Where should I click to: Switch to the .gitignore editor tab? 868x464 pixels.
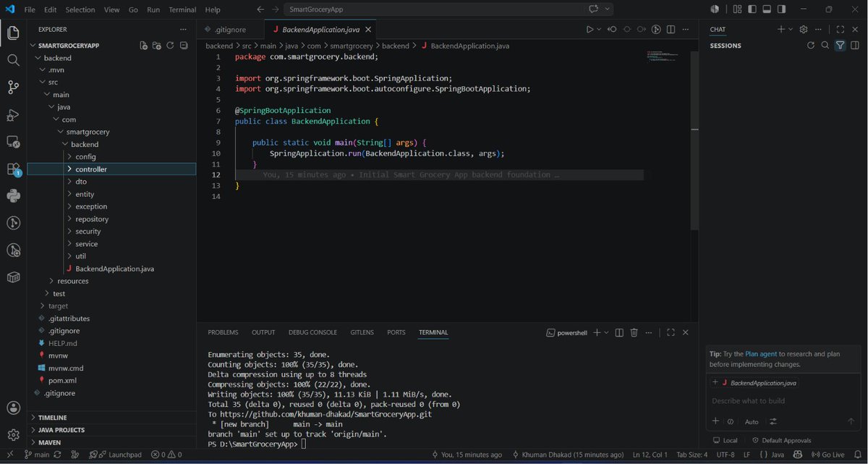(229, 30)
